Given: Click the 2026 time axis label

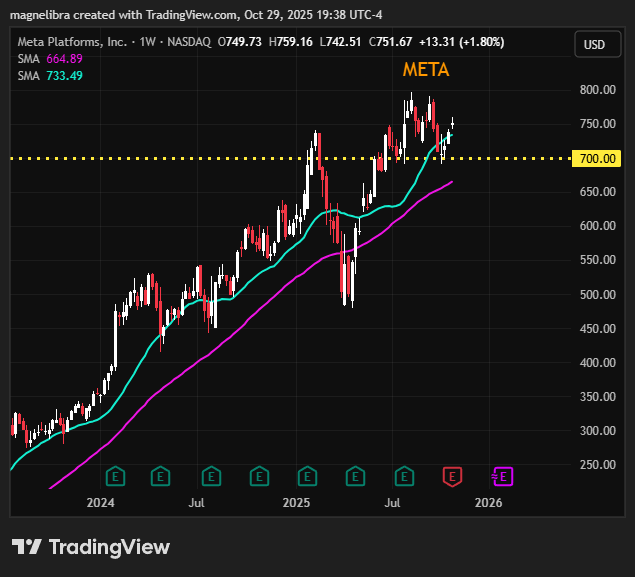Looking at the screenshot, I should (488, 502).
